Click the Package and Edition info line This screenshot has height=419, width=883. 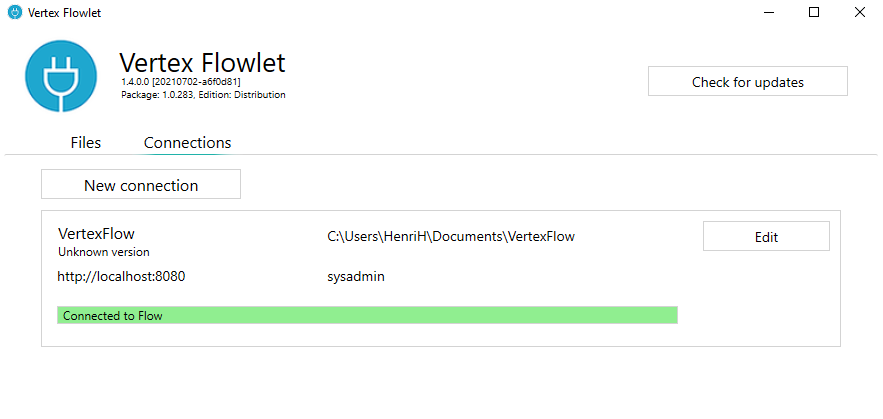pyautogui.click(x=202, y=95)
